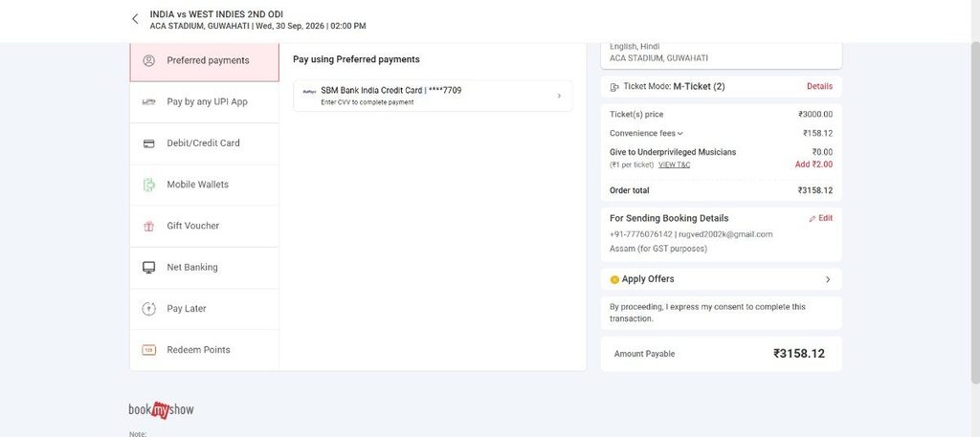Click the Convenience fees ₹158.12 amount
Image resolution: width=980 pixels, height=437 pixels.
pyautogui.click(x=817, y=134)
